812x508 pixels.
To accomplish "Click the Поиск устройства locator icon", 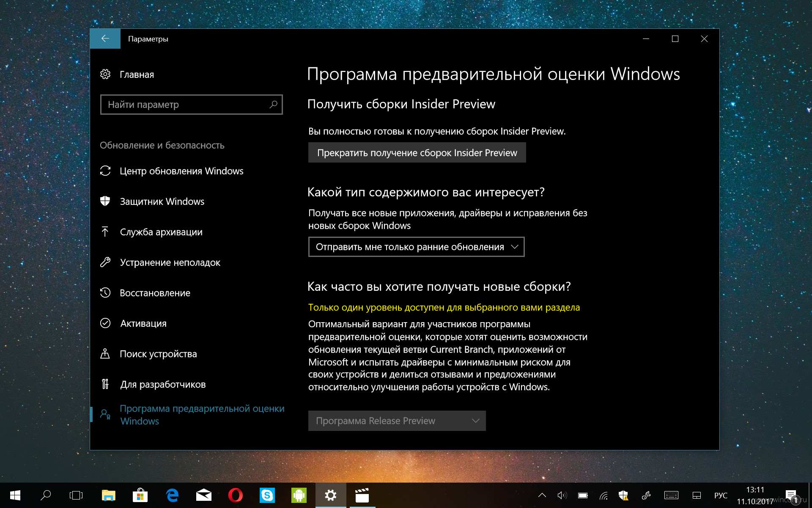I will point(105,353).
